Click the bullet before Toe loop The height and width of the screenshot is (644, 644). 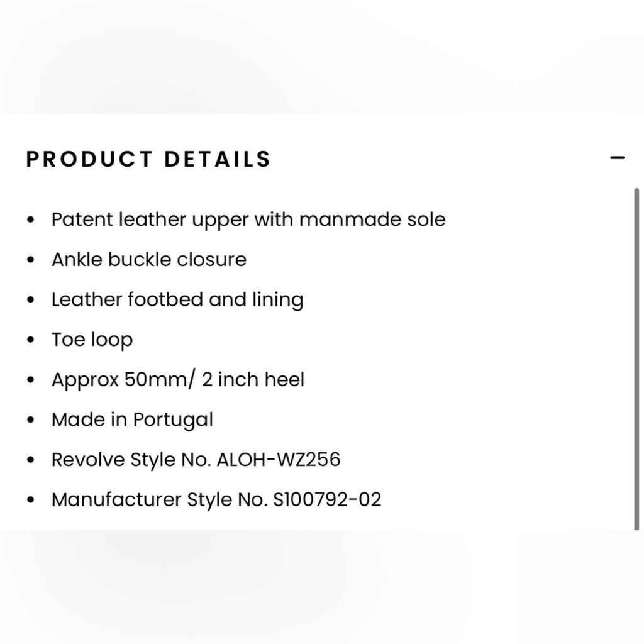(x=30, y=340)
